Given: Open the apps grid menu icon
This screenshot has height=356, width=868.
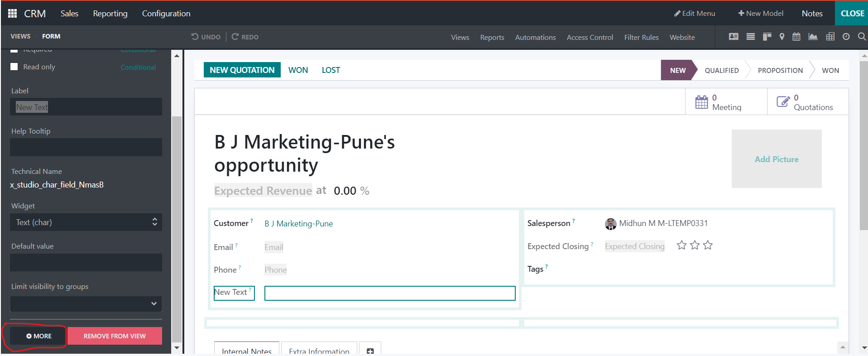Looking at the screenshot, I should coord(12,13).
